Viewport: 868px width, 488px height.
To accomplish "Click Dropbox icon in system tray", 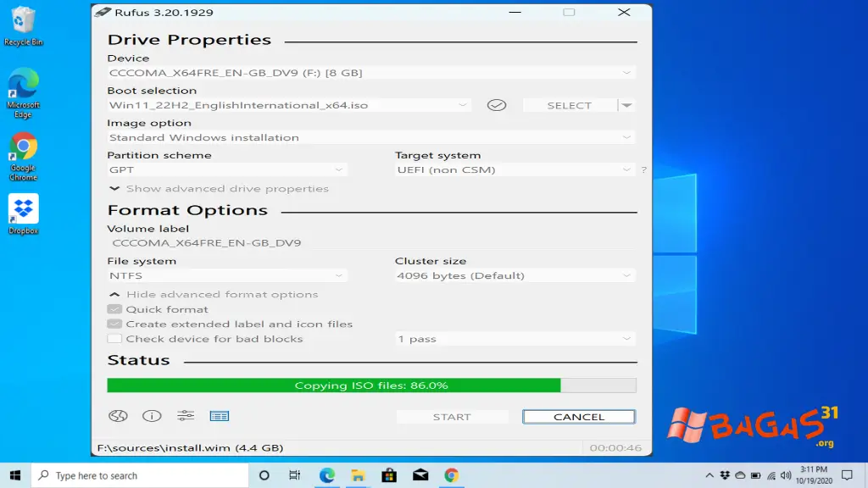I will (x=725, y=475).
